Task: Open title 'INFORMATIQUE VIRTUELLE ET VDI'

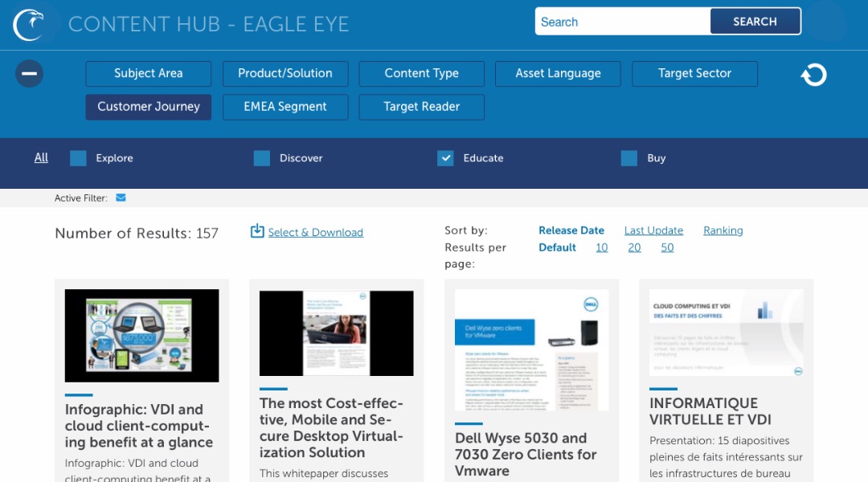Action: point(710,411)
